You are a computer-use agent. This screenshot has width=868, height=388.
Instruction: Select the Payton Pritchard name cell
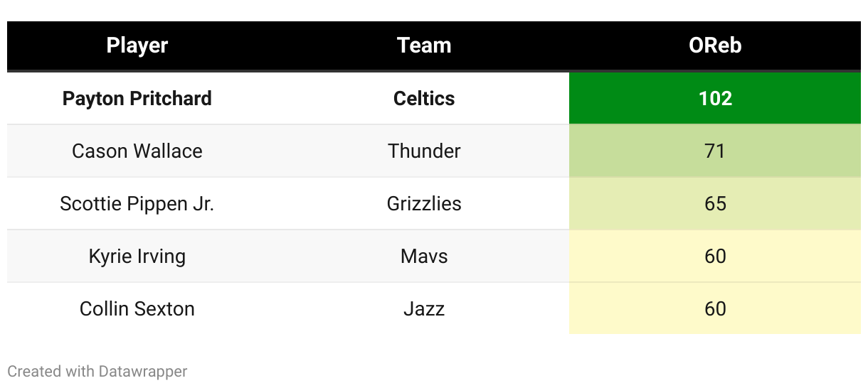tap(137, 98)
